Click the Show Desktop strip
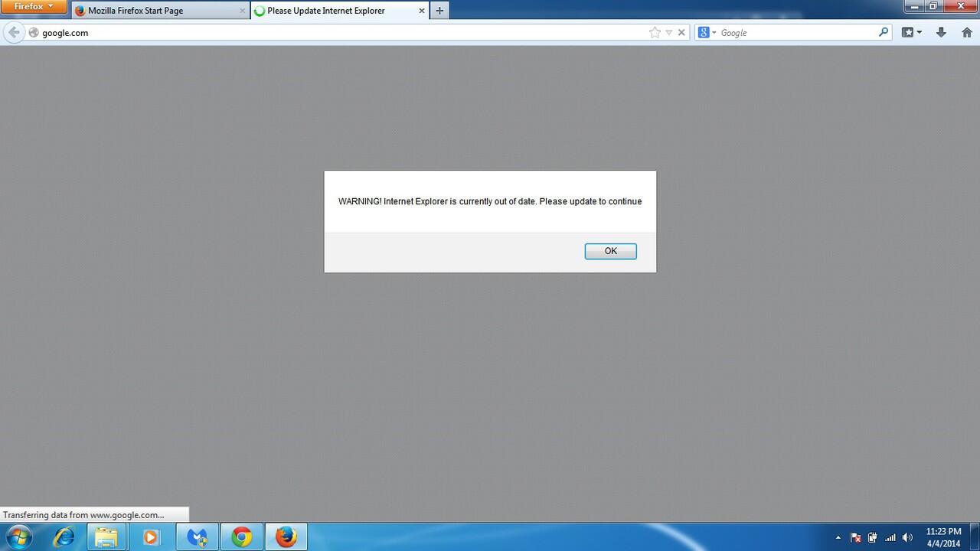This screenshot has width=980, height=551. (x=975, y=537)
